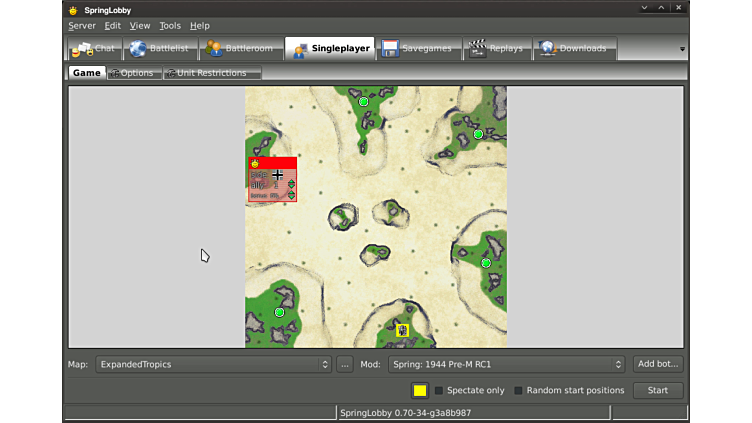
Task: Click the Start button
Action: [657, 390]
